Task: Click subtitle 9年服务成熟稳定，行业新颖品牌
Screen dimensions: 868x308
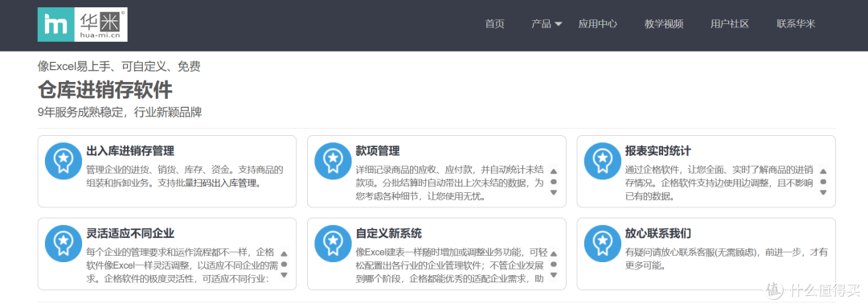Action: (x=120, y=113)
